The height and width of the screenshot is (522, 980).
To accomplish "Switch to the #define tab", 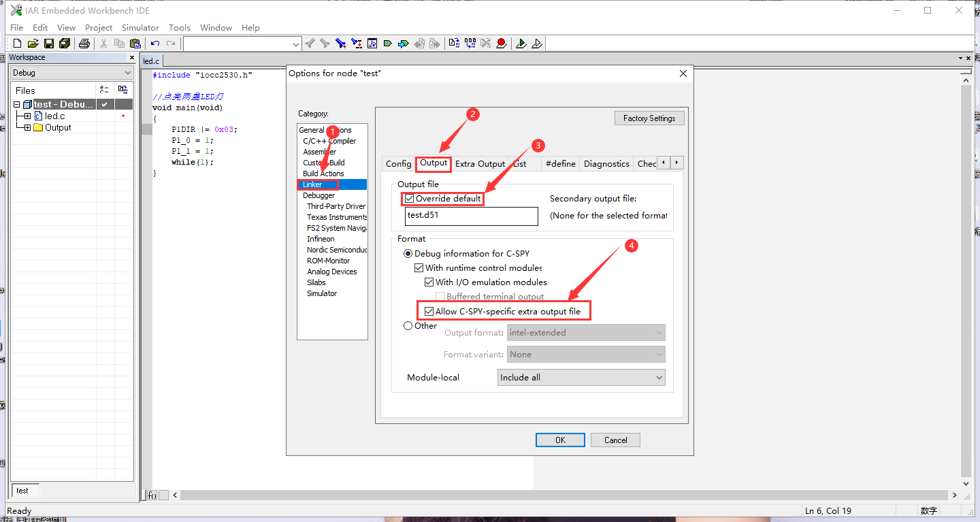I will click(561, 164).
